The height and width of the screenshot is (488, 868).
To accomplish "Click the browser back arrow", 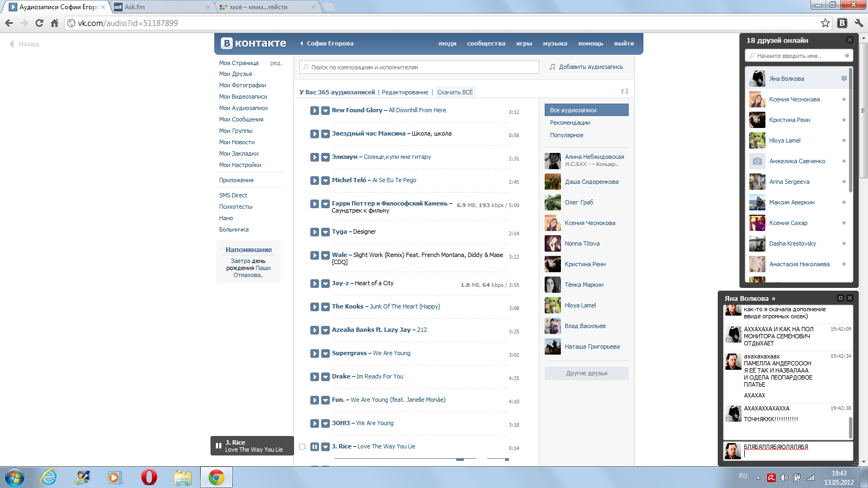I will pos(9,23).
